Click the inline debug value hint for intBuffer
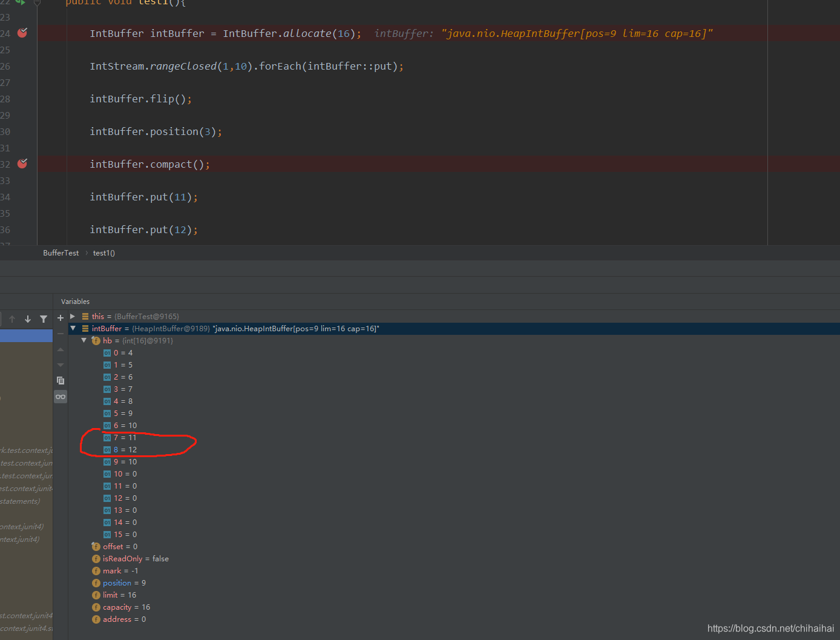Screen dimensions: 840x640 coord(543,33)
